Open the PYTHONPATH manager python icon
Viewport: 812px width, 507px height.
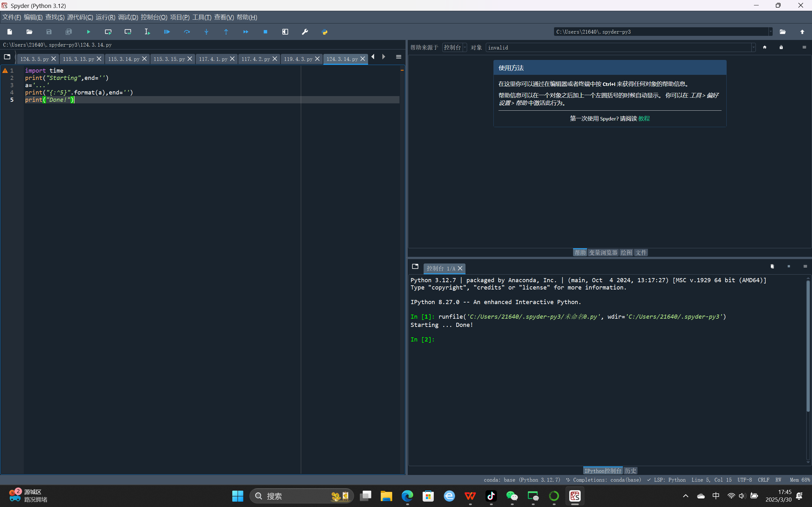(325, 32)
